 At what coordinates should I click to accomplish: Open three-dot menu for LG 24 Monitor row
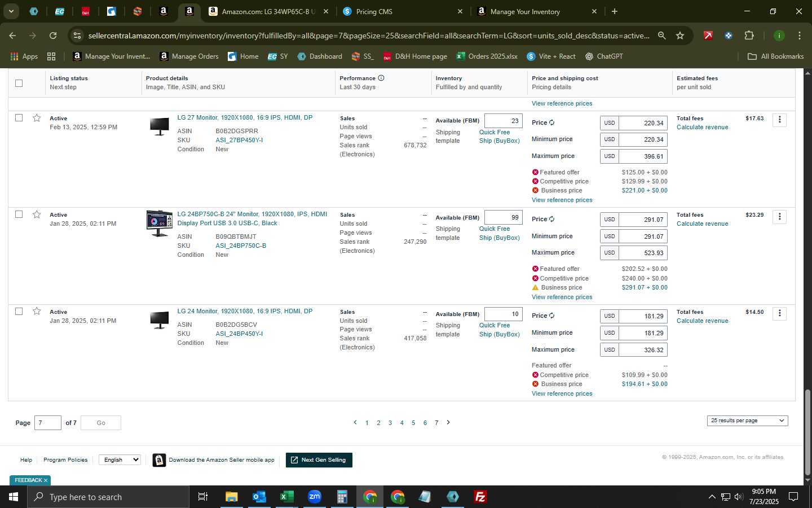click(779, 313)
